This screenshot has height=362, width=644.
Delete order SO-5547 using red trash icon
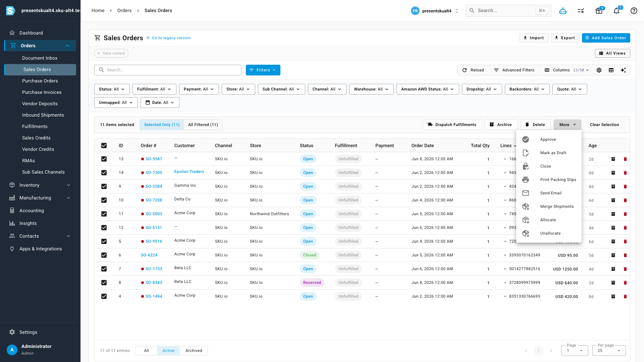[625, 159]
